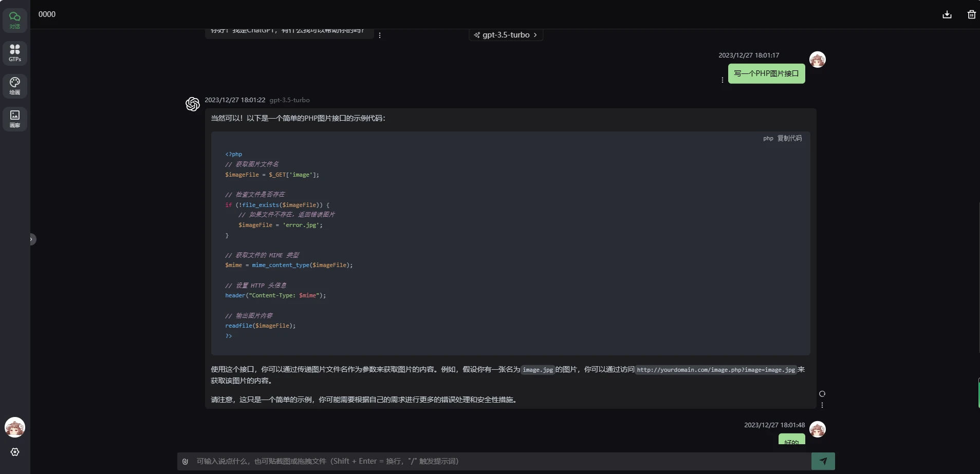The width and height of the screenshot is (980, 474).
Task: Click 复制代码 to copy the PHP code
Action: point(789,138)
